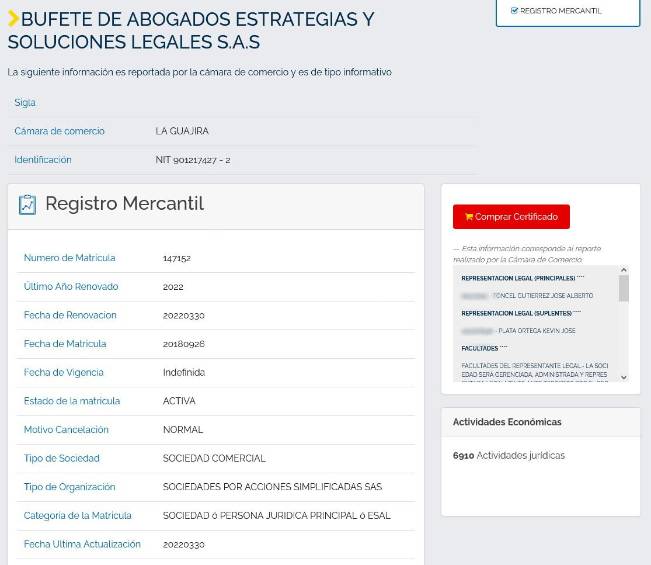Click the Registro Mercantil clipboard chart icon

point(27,205)
